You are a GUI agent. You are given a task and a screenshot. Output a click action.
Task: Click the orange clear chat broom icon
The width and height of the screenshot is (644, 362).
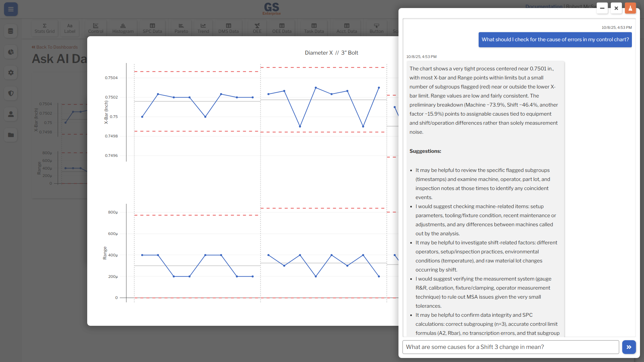tap(630, 8)
